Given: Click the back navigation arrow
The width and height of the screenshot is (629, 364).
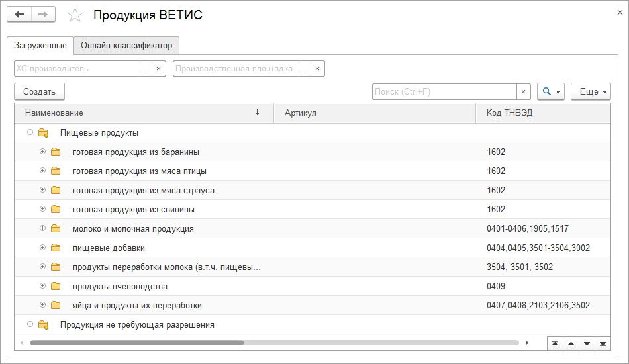Looking at the screenshot, I should pos(19,15).
